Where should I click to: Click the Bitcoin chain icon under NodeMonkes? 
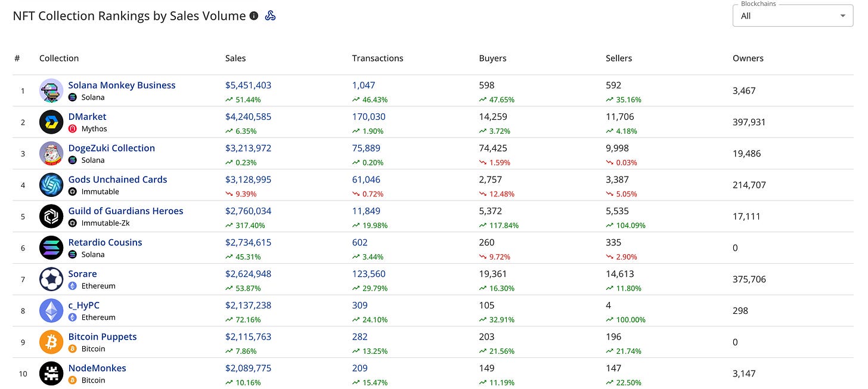73,380
